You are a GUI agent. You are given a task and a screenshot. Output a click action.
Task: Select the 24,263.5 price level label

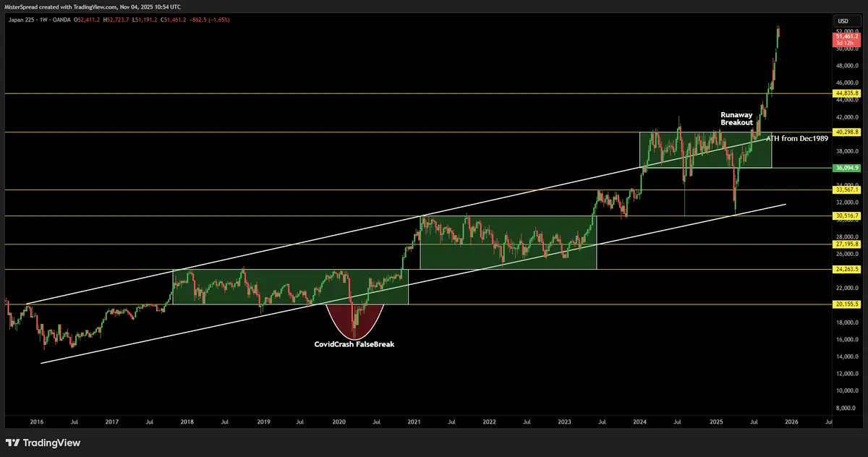point(847,269)
